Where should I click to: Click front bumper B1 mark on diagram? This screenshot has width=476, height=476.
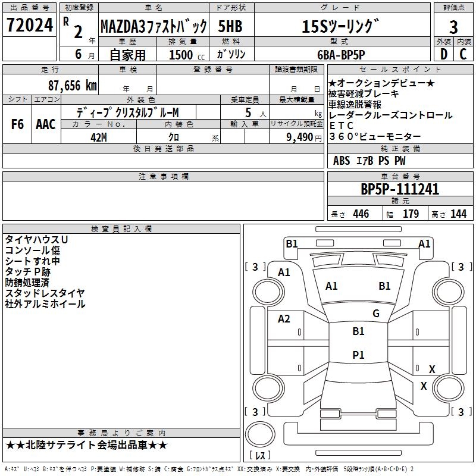[292, 244]
